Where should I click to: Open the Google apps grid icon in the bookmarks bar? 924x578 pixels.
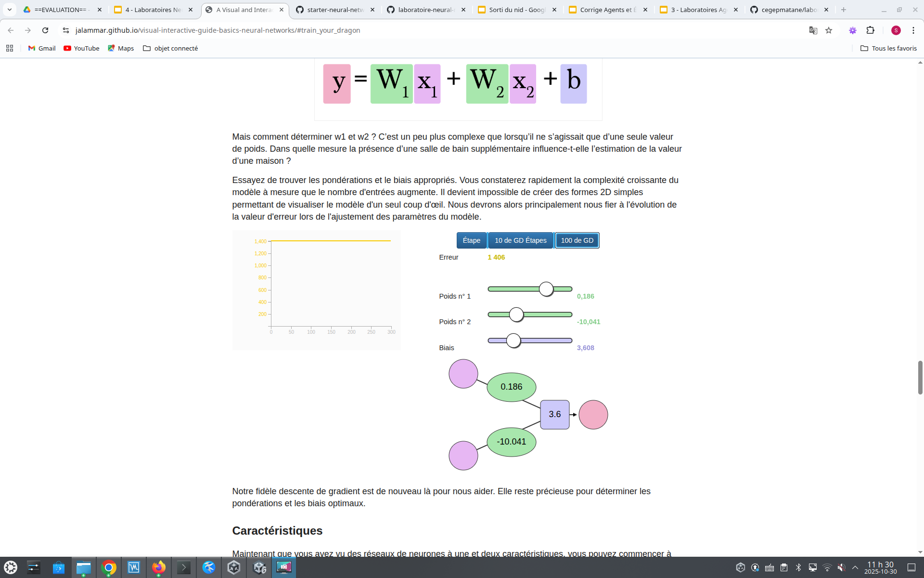pyautogui.click(x=10, y=48)
